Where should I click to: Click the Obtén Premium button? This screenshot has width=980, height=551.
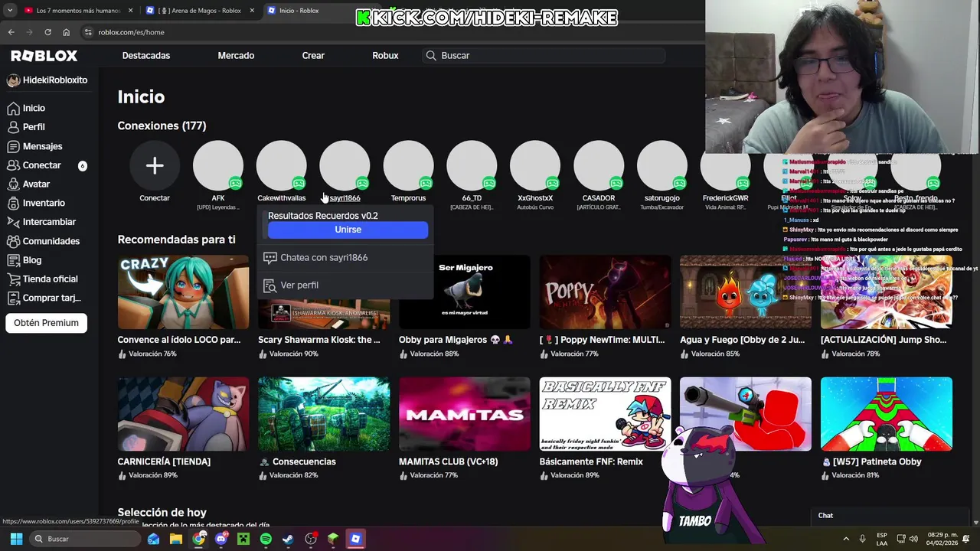tap(46, 323)
